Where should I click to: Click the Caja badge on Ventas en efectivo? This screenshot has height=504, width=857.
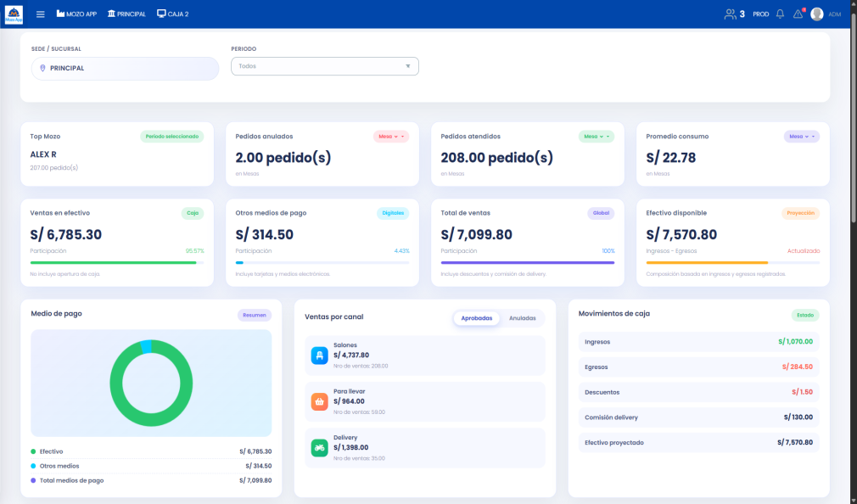[x=193, y=213]
